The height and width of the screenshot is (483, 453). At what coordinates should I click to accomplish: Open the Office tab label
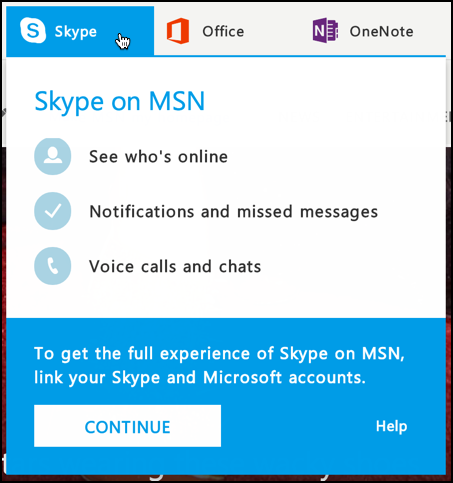[x=223, y=32]
